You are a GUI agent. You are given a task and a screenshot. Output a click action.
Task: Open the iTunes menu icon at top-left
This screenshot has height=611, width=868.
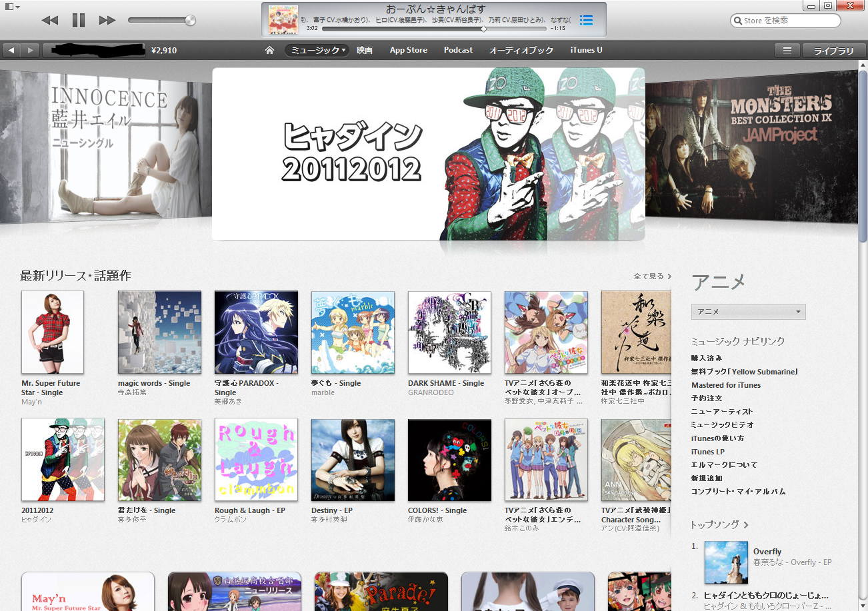tap(12, 7)
